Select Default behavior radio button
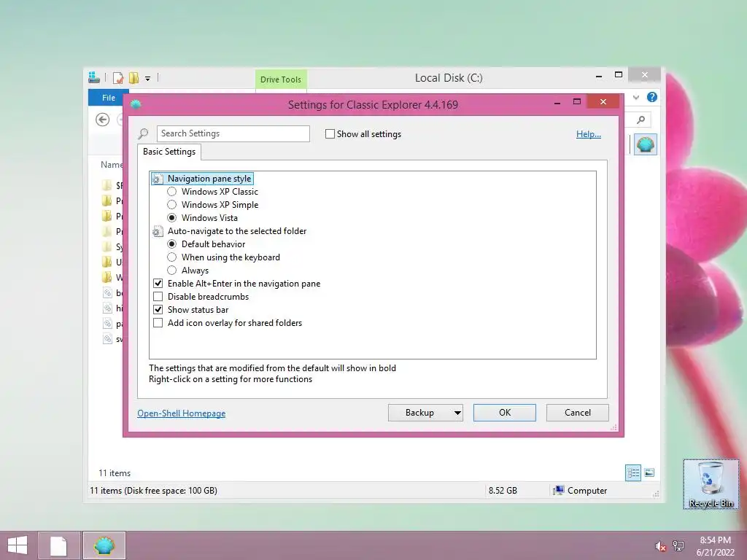The image size is (747, 560). [172, 244]
